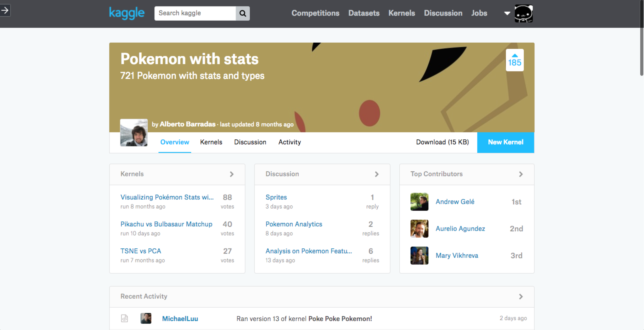The image size is (644, 330).
Task: Focus the Search kaggle input field
Action: pyautogui.click(x=195, y=13)
